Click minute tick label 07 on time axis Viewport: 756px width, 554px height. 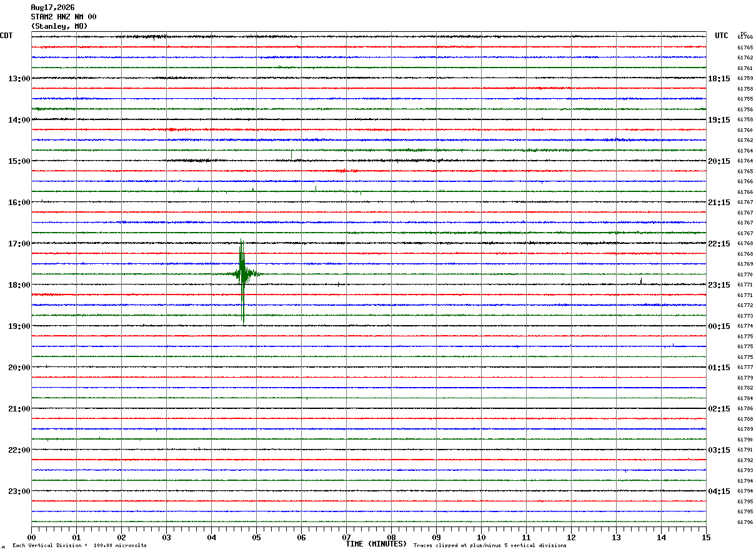point(347,538)
